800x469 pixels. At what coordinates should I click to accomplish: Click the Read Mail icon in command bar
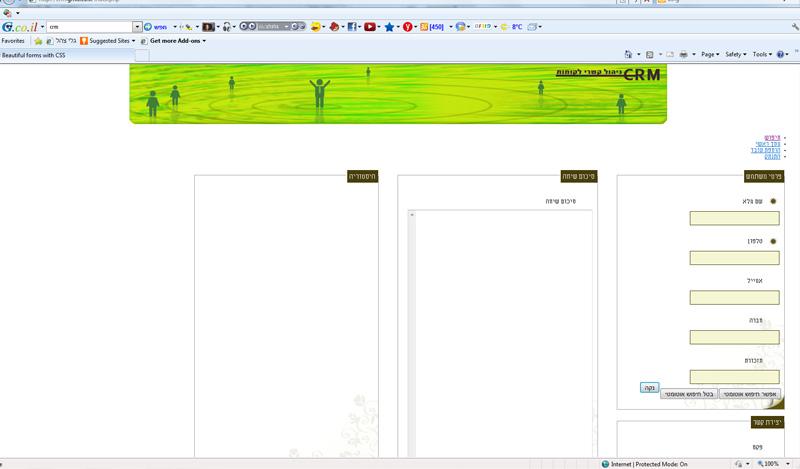click(670, 54)
